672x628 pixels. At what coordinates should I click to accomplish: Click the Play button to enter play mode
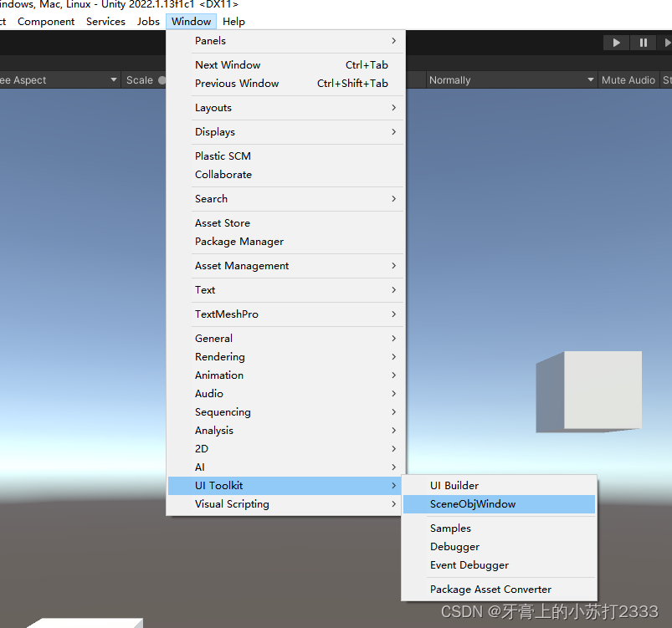(615, 42)
